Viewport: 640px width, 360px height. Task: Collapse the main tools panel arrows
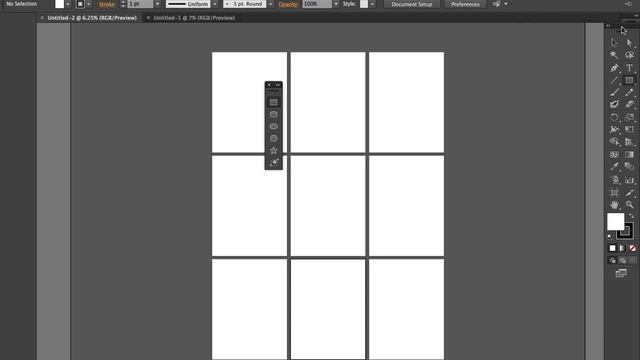608,26
